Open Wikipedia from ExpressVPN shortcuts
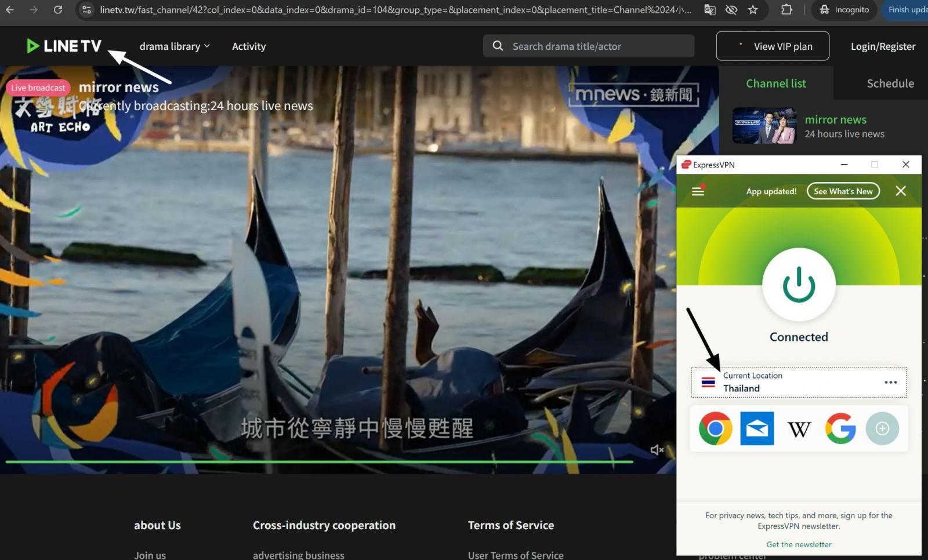This screenshot has height=560, width=928. pos(799,428)
